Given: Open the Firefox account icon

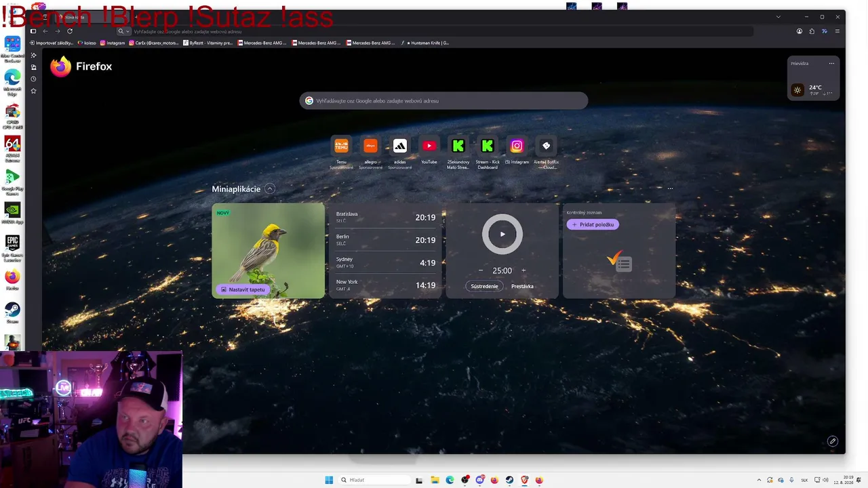Looking at the screenshot, I should pyautogui.click(x=800, y=31).
